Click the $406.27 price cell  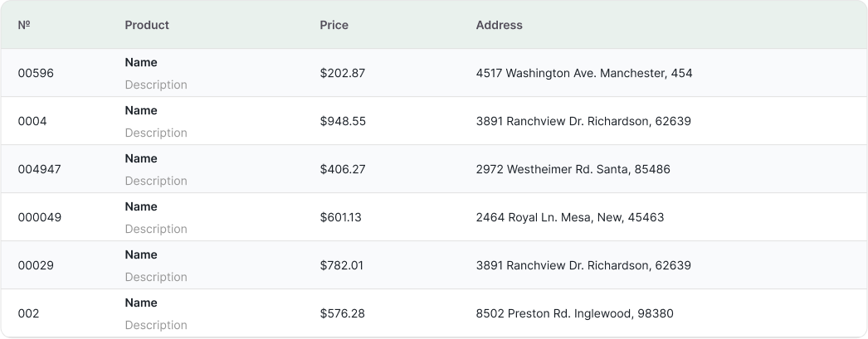point(343,169)
